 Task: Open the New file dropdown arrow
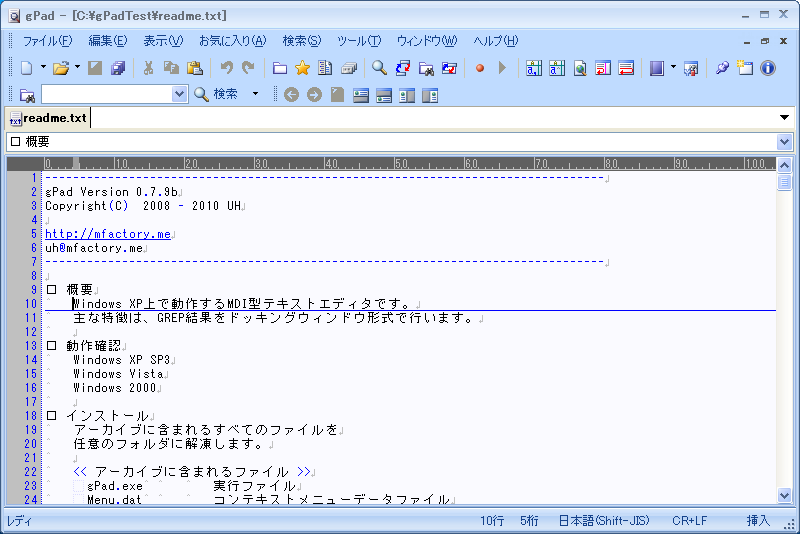(x=43, y=68)
